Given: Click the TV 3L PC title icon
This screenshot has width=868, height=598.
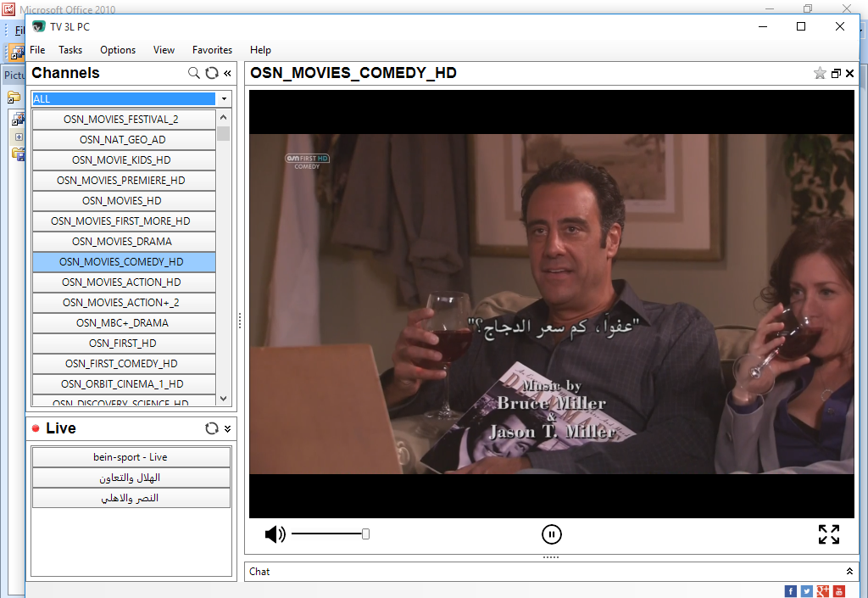Looking at the screenshot, I should (x=38, y=26).
